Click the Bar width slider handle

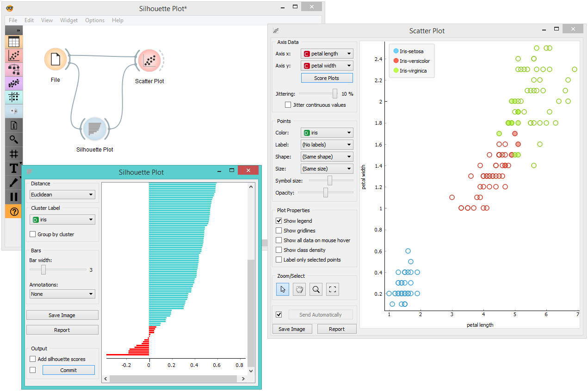click(x=43, y=269)
